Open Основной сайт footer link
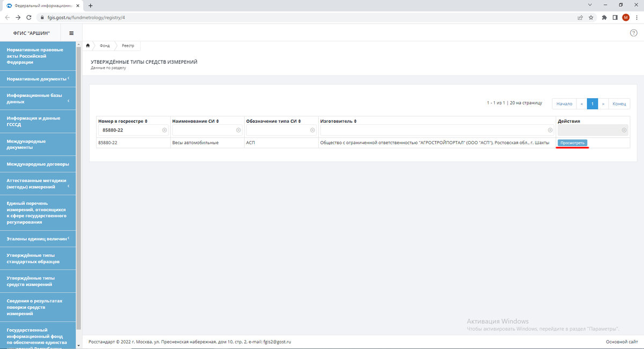 tap(621, 341)
